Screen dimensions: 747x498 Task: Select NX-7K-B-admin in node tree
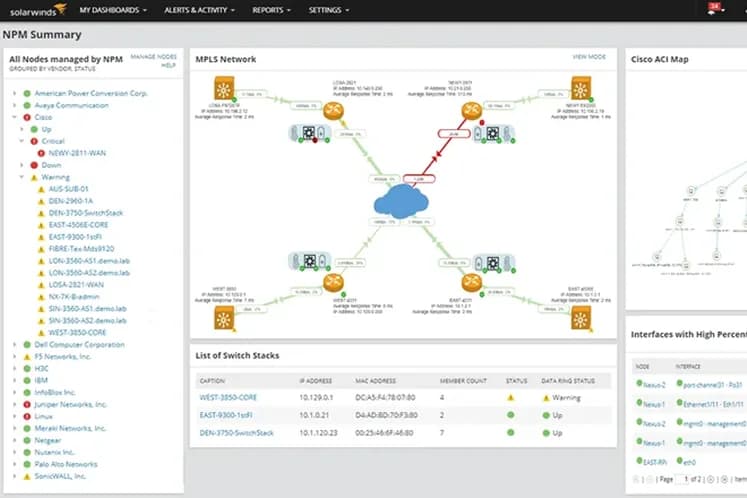click(x=74, y=296)
